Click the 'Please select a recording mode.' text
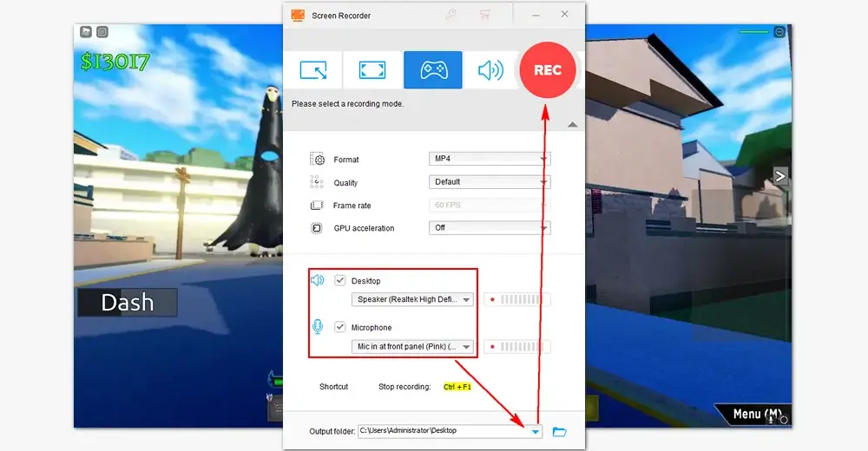The image size is (868, 451). pyautogui.click(x=348, y=103)
